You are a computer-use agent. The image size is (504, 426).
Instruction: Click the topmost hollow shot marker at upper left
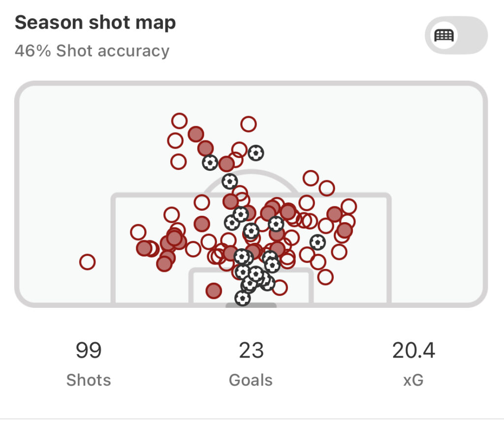(x=179, y=121)
